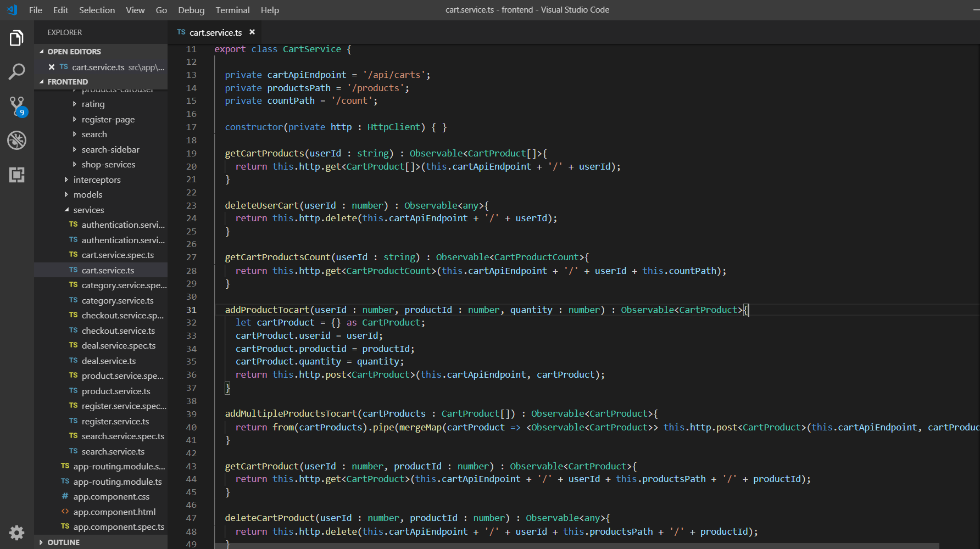980x549 pixels.
Task: Open the Go menu
Action: click(162, 10)
